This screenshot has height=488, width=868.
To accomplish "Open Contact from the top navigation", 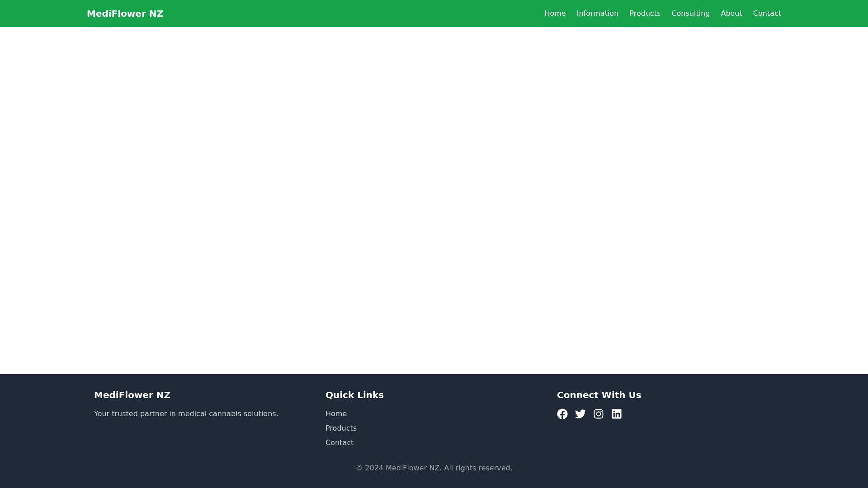I will (767, 13).
